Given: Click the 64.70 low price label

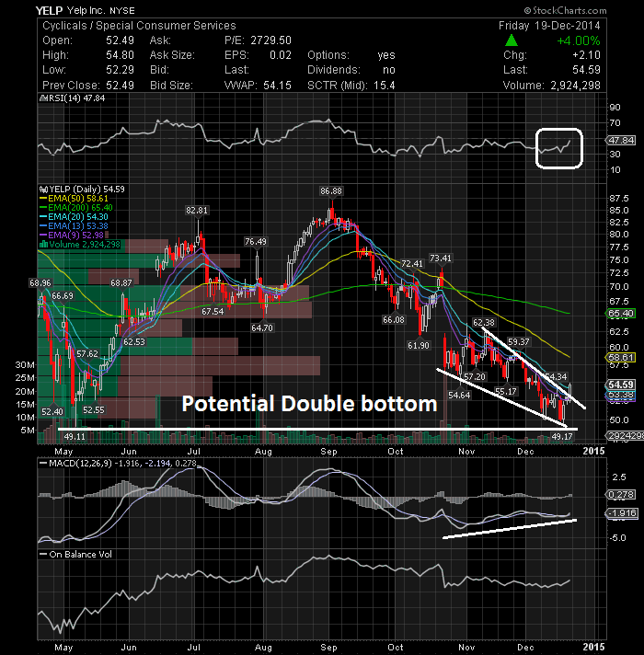Looking at the screenshot, I should pyautogui.click(x=262, y=327).
